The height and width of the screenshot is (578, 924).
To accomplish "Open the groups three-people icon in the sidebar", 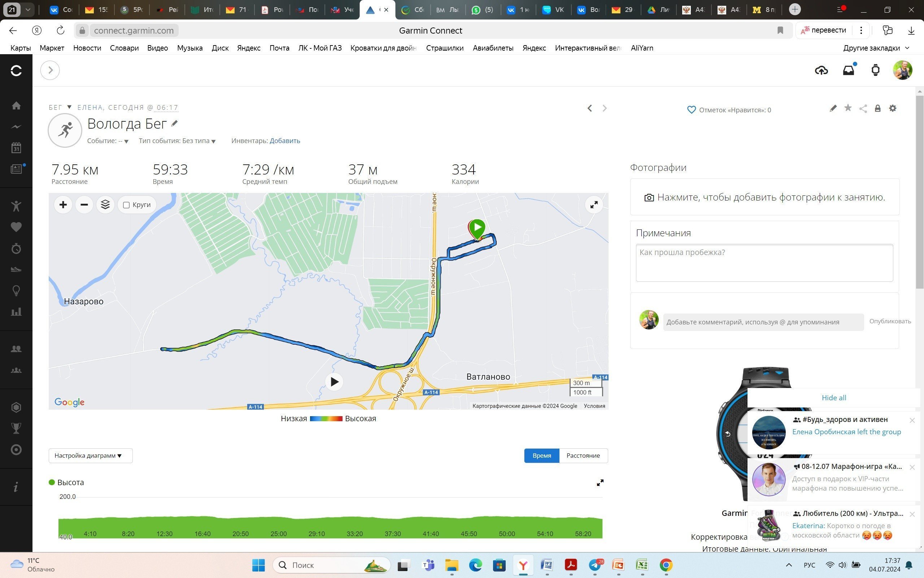I will point(16,370).
